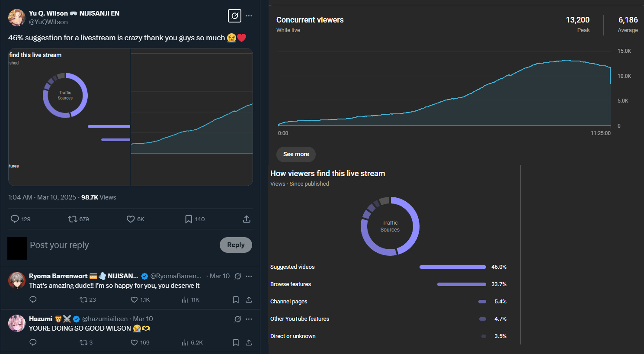Click the Channel pages 5.4% bar
This screenshot has height=354, width=644.
482,302
